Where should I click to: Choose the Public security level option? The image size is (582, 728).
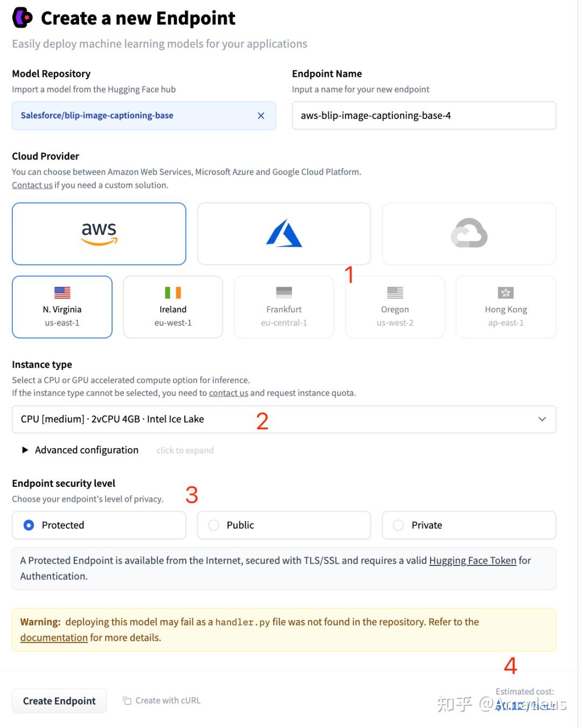214,525
